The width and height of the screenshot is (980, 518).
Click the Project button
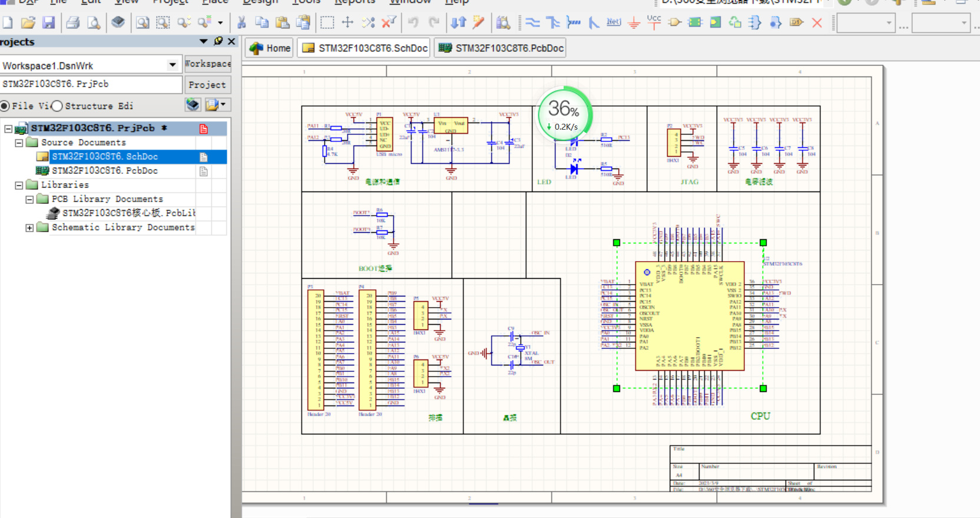[x=207, y=84]
